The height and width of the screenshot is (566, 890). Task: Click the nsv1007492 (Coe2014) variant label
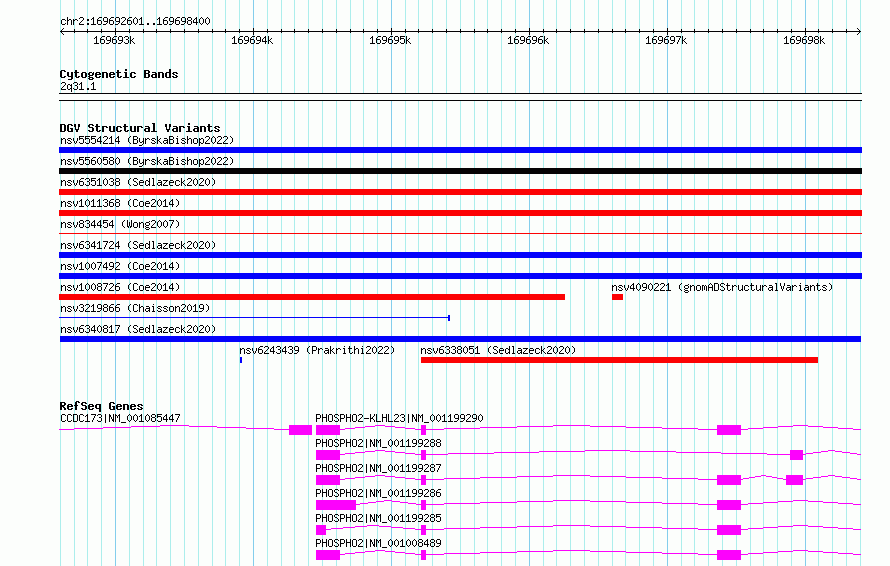(x=120, y=266)
